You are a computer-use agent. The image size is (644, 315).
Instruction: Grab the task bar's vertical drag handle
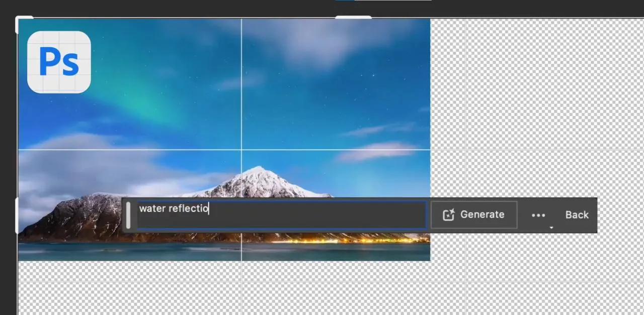pyautogui.click(x=128, y=215)
